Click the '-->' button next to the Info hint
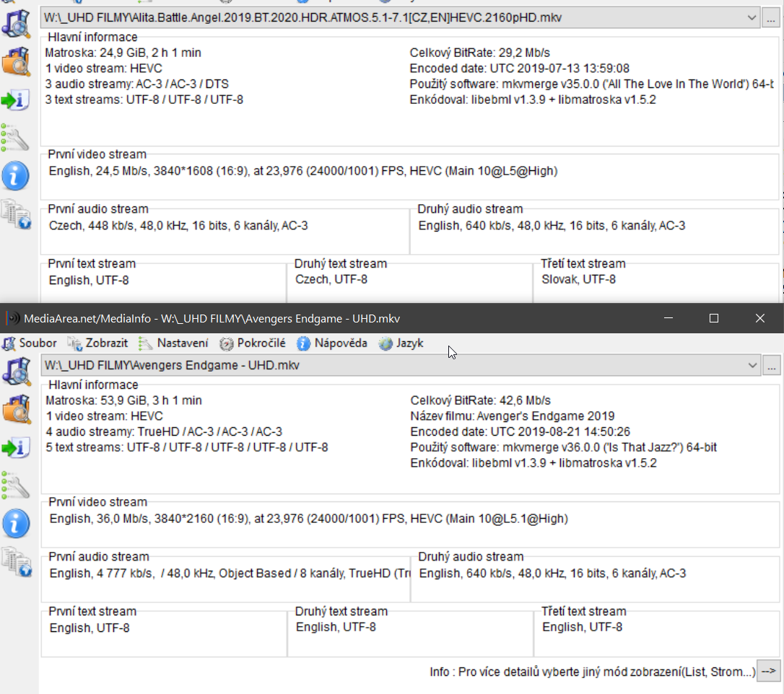The width and height of the screenshot is (784, 694). 769,671
